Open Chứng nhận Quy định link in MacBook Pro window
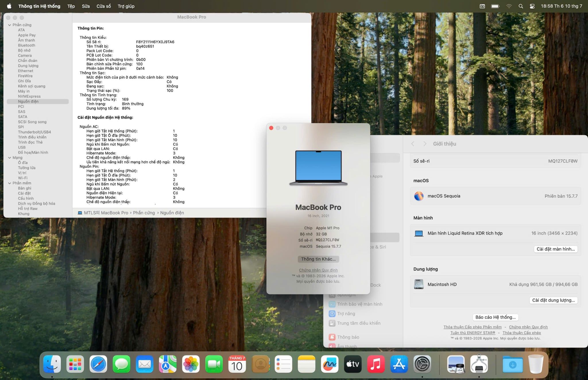588x380 pixels. [x=318, y=270]
